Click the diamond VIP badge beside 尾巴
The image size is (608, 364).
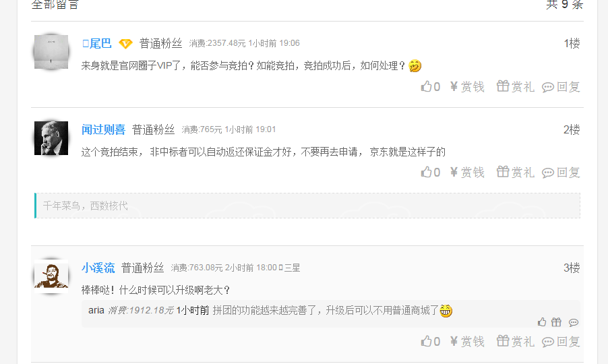tap(125, 44)
